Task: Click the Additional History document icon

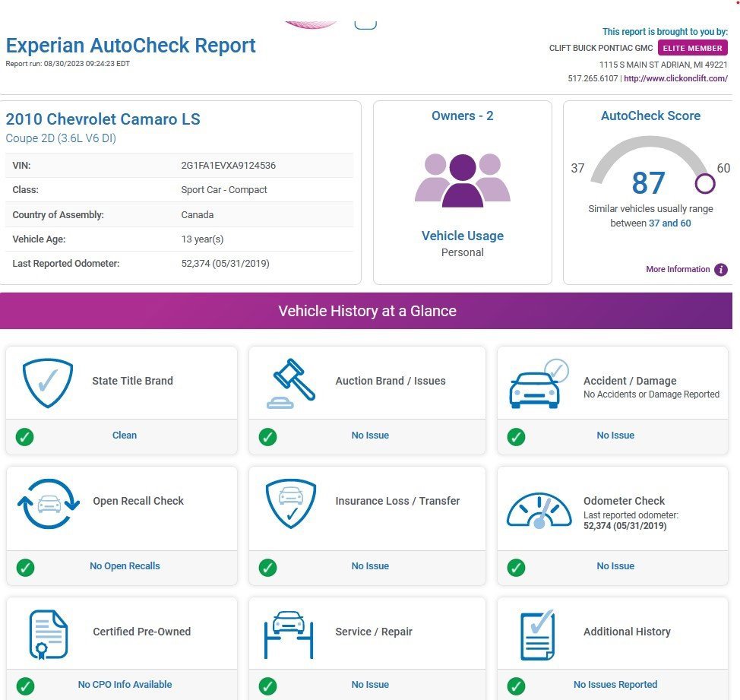Action: point(537,635)
